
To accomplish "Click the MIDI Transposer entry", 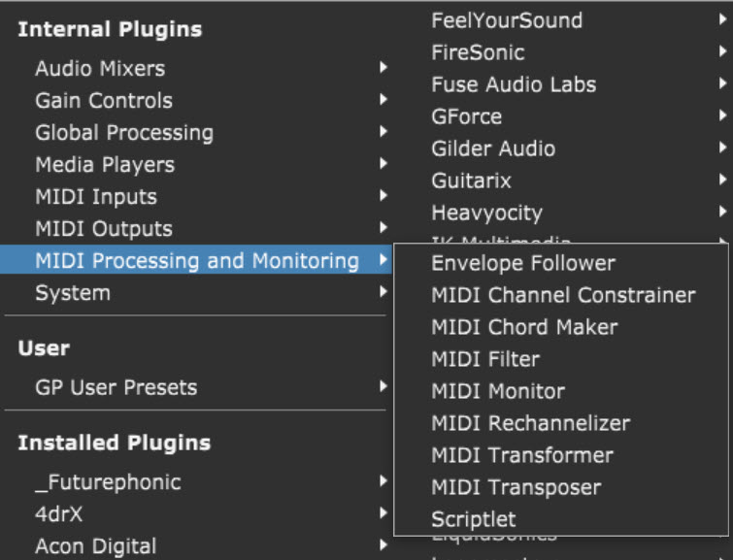I will tap(516, 487).
